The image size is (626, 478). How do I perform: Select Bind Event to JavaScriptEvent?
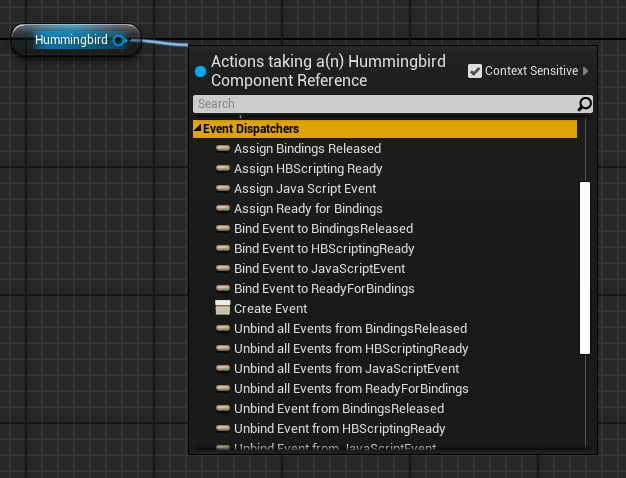pyautogui.click(x=319, y=268)
